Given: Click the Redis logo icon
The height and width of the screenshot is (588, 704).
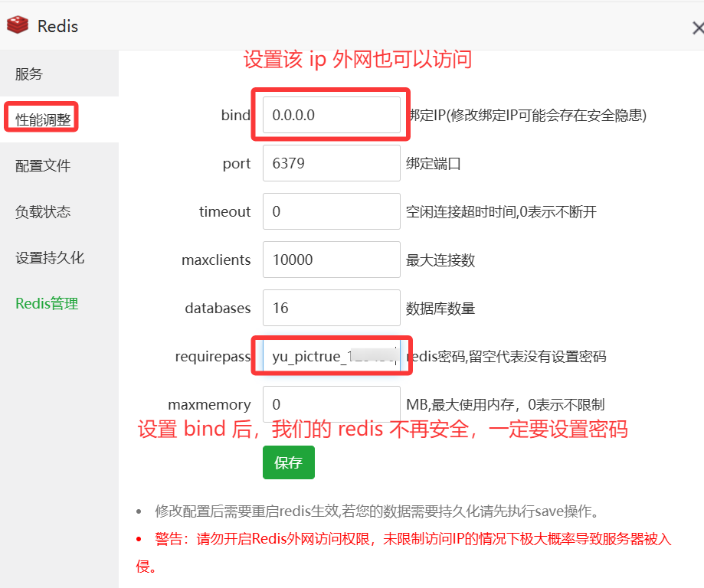Looking at the screenshot, I should coord(18,25).
